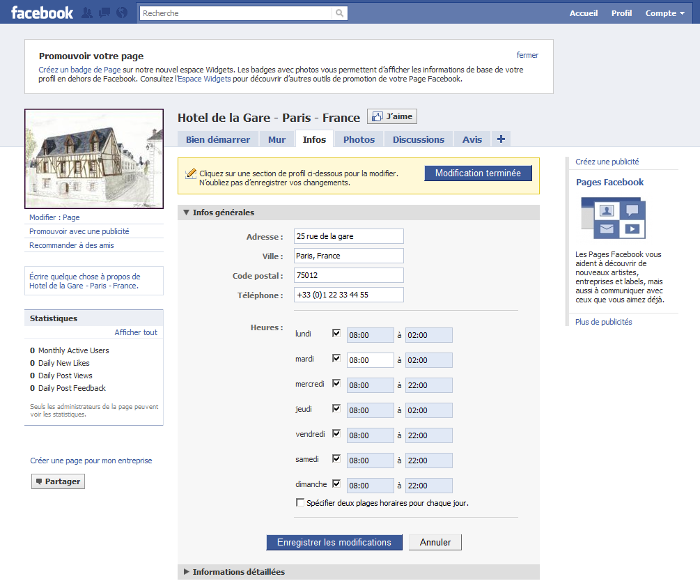The height and width of the screenshot is (588, 700).
Task: Uncheck the vendredi checkbox
Action: coord(336,433)
